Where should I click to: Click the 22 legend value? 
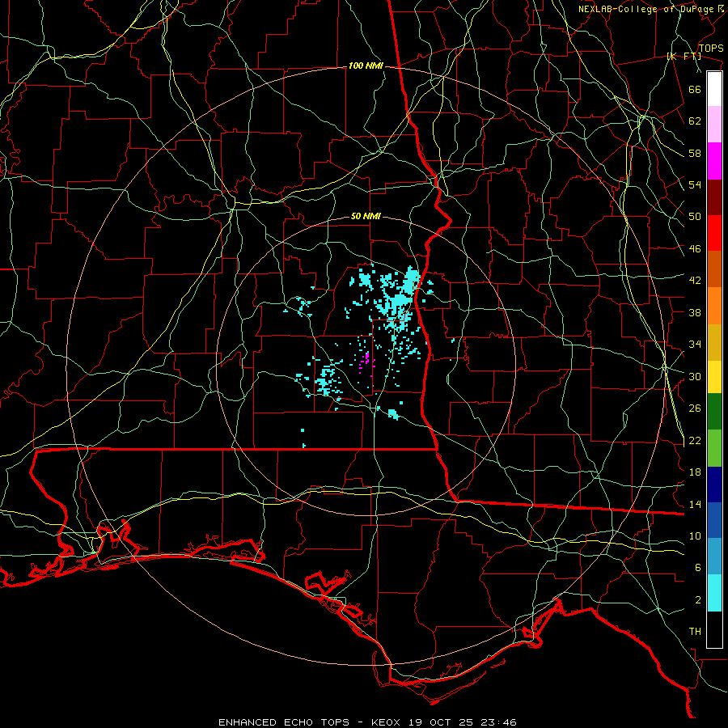(x=695, y=440)
